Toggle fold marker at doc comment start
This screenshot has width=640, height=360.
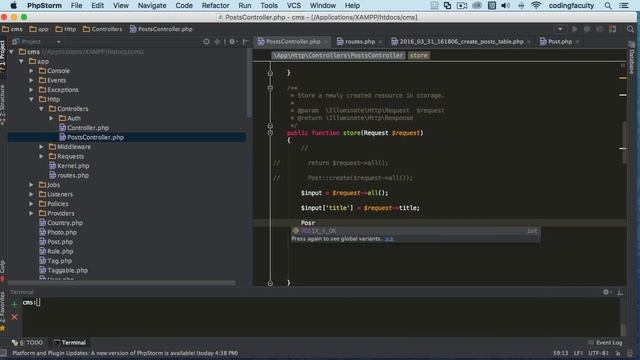(270, 88)
